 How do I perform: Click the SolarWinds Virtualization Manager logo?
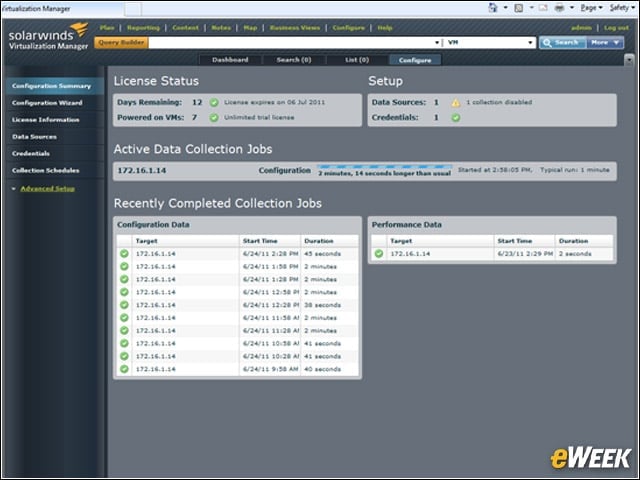(x=48, y=37)
